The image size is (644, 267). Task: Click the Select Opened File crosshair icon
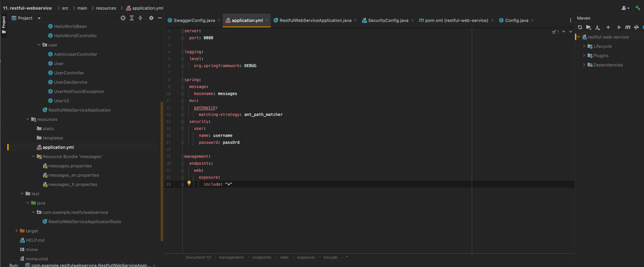click(x=123, y=18)
